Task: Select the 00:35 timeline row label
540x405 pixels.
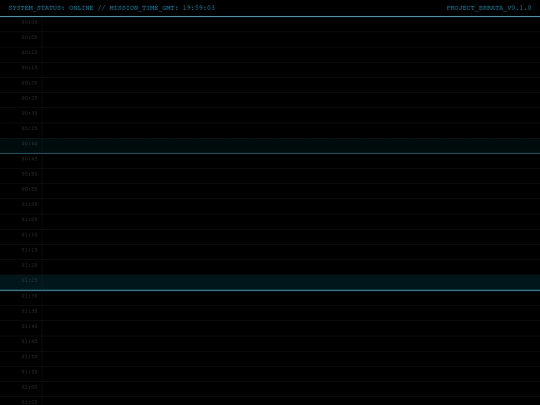Action: 29,128
